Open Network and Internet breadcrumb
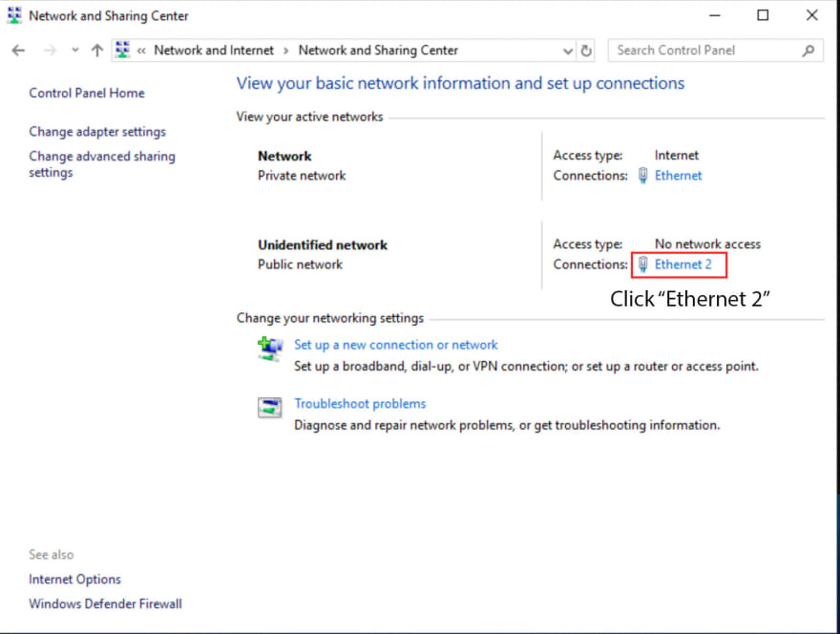The width and height of the screenshot is (840, 634). pyautogui.click(x=214, y=51)
